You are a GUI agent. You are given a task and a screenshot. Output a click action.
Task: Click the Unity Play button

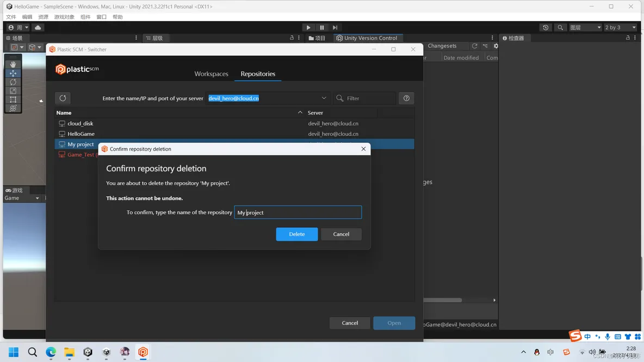(308, 28)
